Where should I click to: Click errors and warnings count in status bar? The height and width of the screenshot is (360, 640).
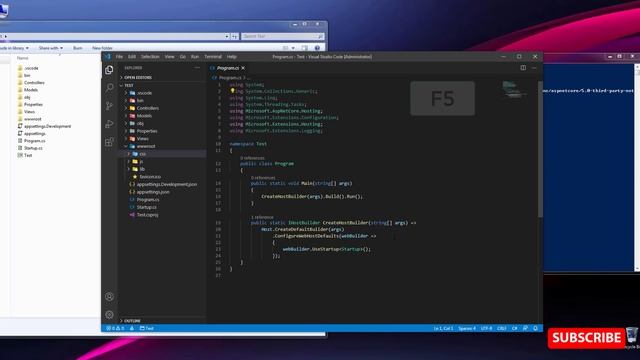click(x=115, y=328)
